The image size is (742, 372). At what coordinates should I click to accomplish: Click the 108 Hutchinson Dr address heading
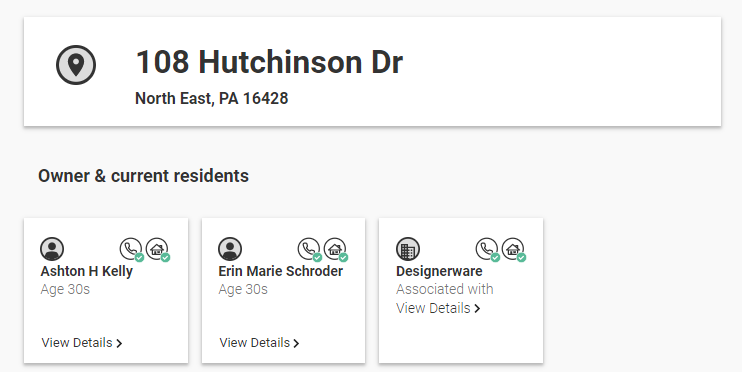[269, 62]
